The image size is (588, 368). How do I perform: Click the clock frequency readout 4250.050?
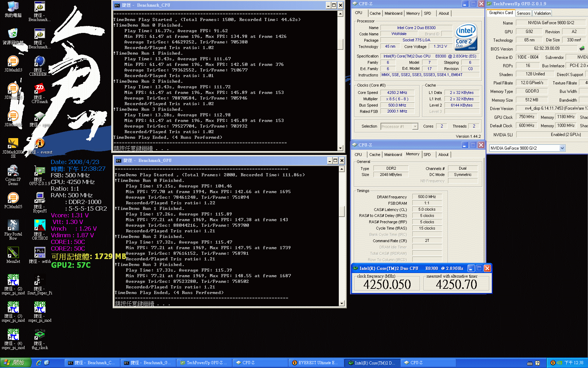tap(387, 284)
